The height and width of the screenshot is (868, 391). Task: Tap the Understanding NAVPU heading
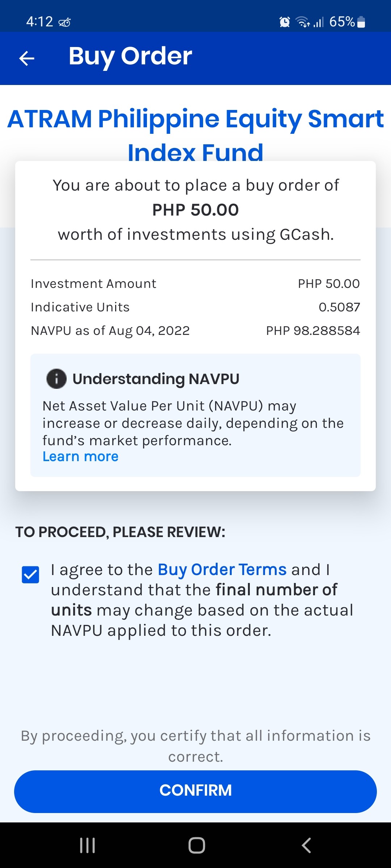(156, 379)
